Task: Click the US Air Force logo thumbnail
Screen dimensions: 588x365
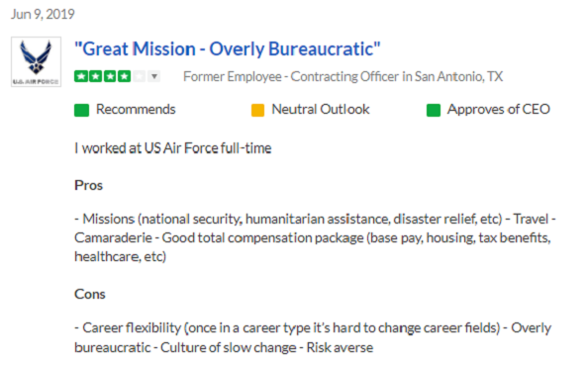Action: point(36,62)
